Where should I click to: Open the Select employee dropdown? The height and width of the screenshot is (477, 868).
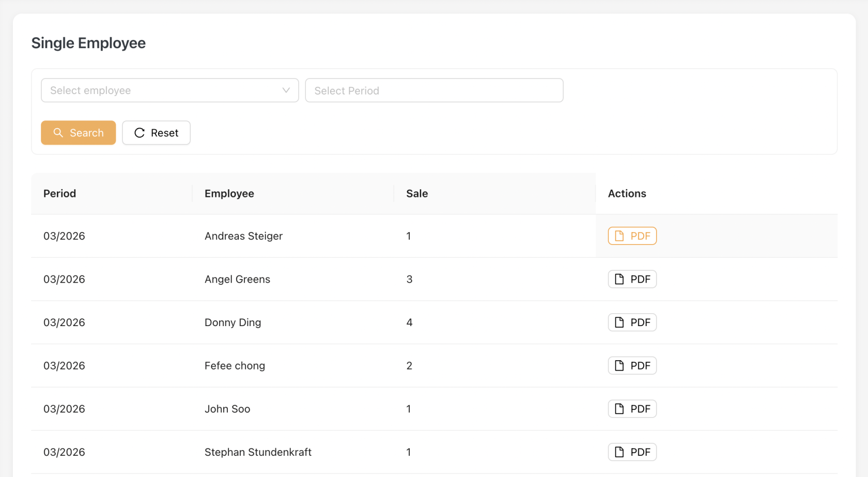point(160,90)
